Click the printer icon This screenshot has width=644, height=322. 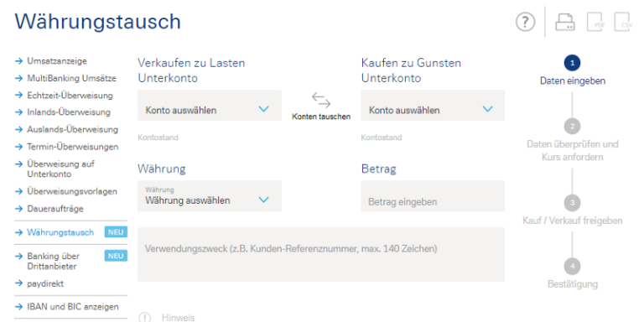click(x=565, y=22)
